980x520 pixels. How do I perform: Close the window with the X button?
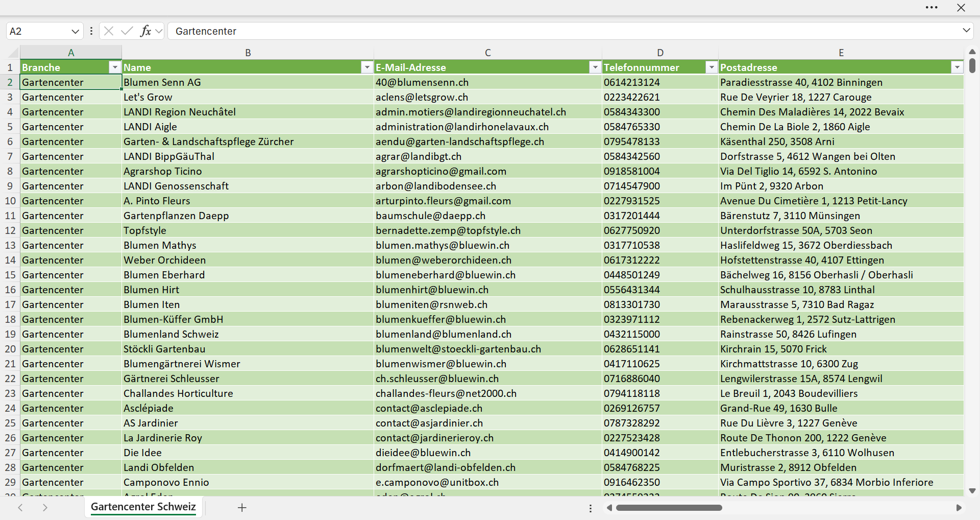tap(961, 8)
